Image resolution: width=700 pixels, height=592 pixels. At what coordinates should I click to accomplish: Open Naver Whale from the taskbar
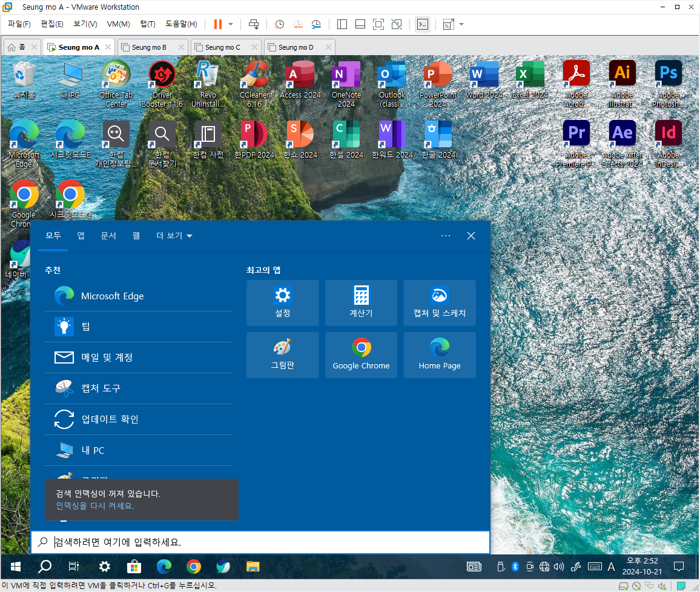coord(223,567)
